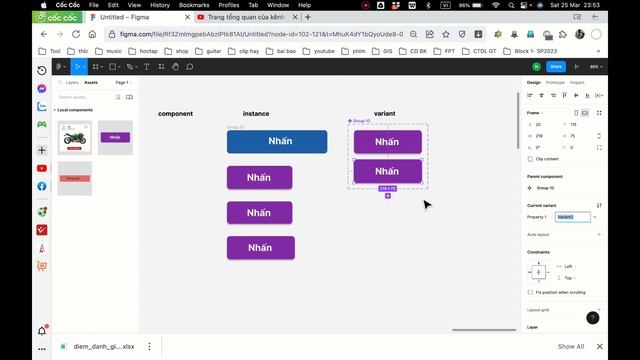Open YouTube from the browser sidebar
This screenshot has height=360, width=640.
point(42,168)
